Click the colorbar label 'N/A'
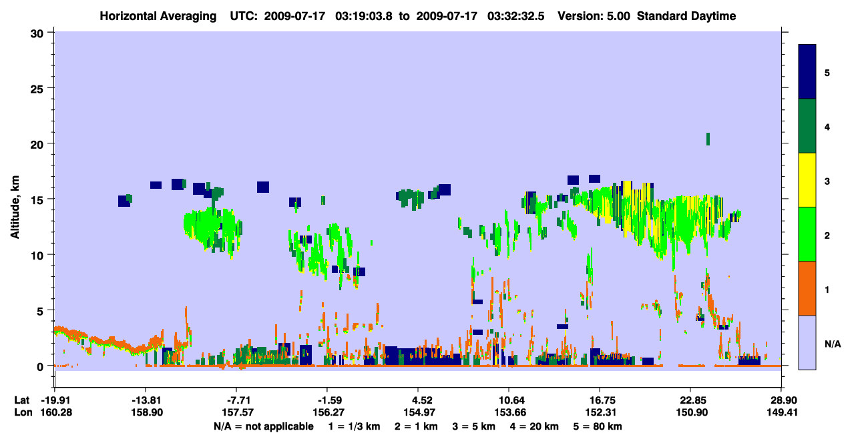The width and height of the screenshot is (868, 445). [x=833, y=344]
